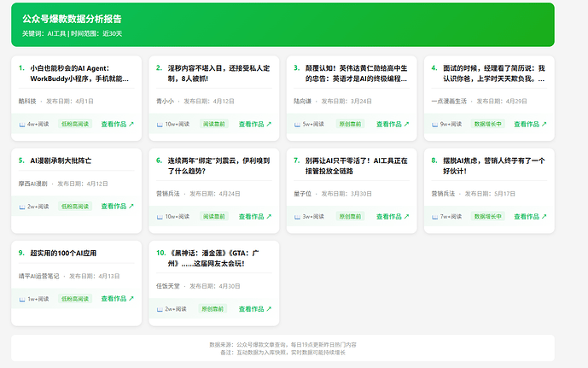Click author name 一点漫画生活
Viewport: 588px width, 368px height.
[x=449, y=102]
